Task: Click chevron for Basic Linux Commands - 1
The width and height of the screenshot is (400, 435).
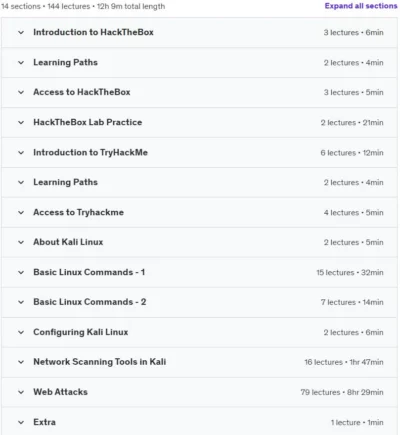Action: [21, 272]
